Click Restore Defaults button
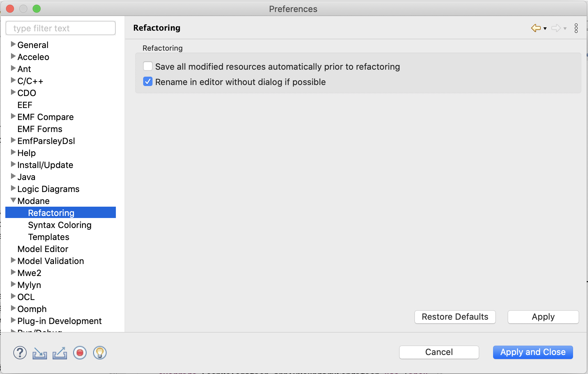The image size is (588, 374). pyautogui.click(x=455, y=317)
